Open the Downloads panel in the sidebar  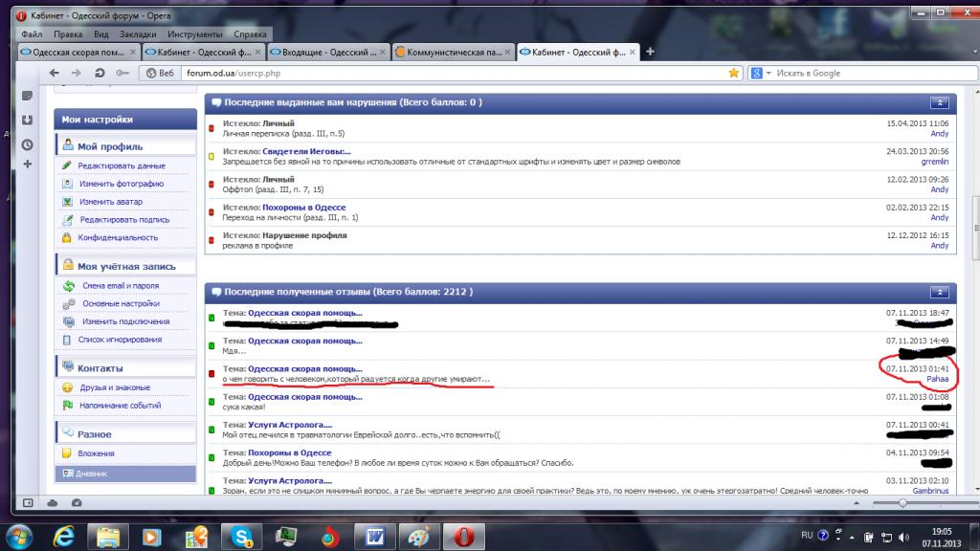pos(27,121)
